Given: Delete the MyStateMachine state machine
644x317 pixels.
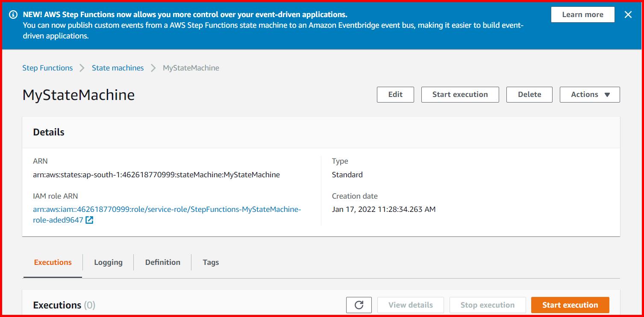Looking at the screenshot, I should point(529,94).
